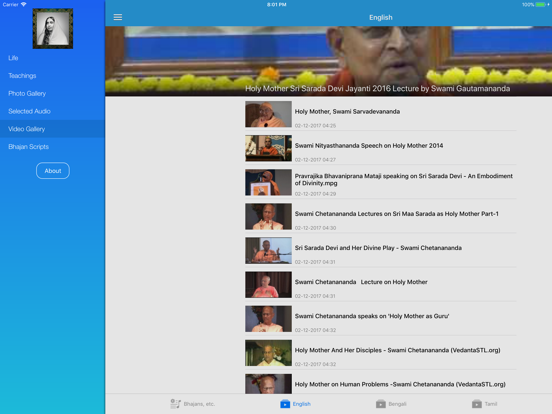Open the hamburger menu icon
Viewport: 552px width, 414px height.
point(118,17)
